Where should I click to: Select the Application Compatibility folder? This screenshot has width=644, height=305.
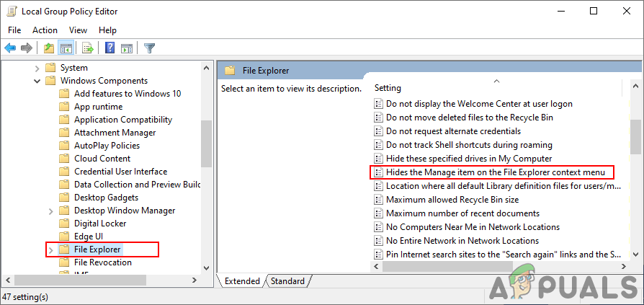(x=122, y=120)
